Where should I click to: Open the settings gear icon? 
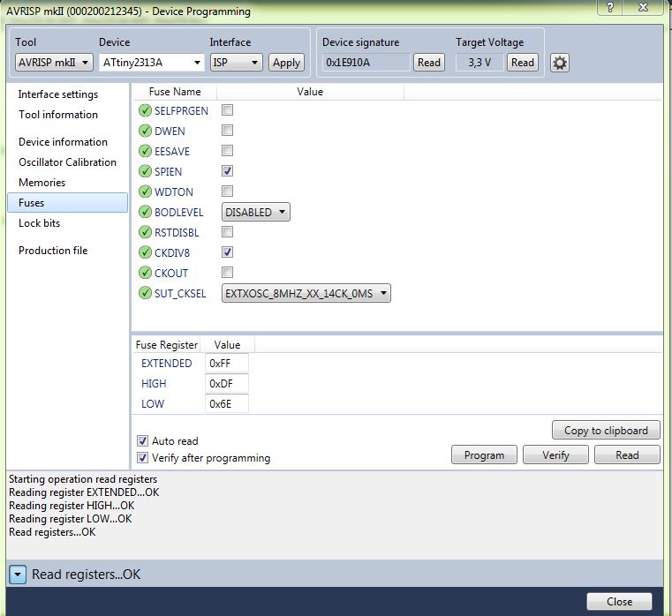point(559,63)
